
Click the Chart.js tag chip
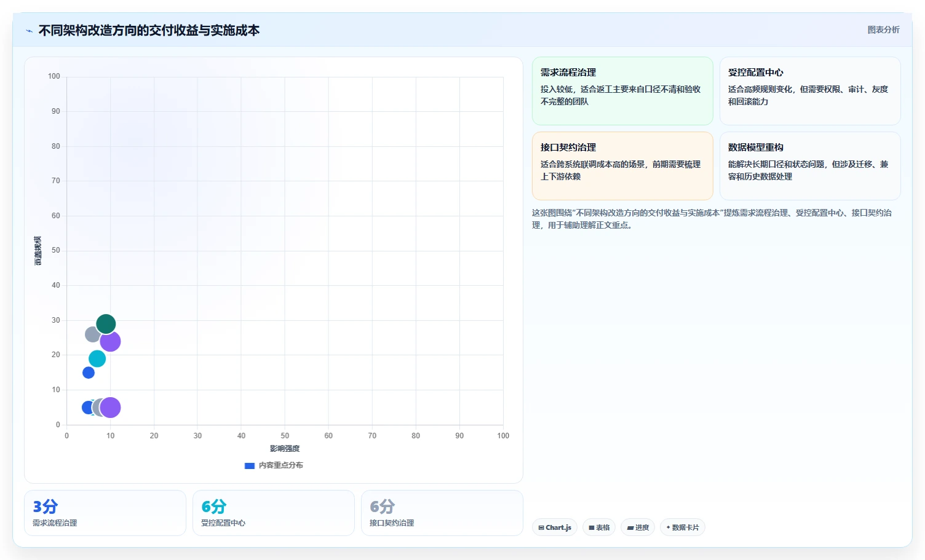[x=555, y=527]
